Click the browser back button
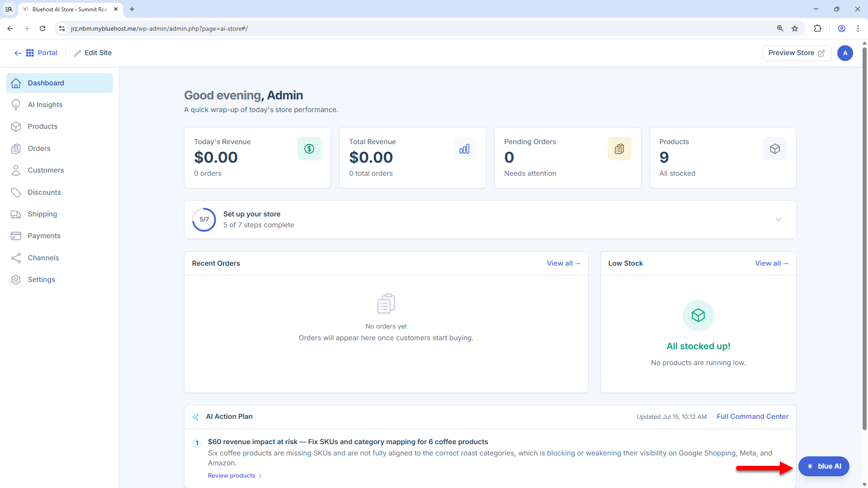The image size is (868, 488). pos(10,28)
